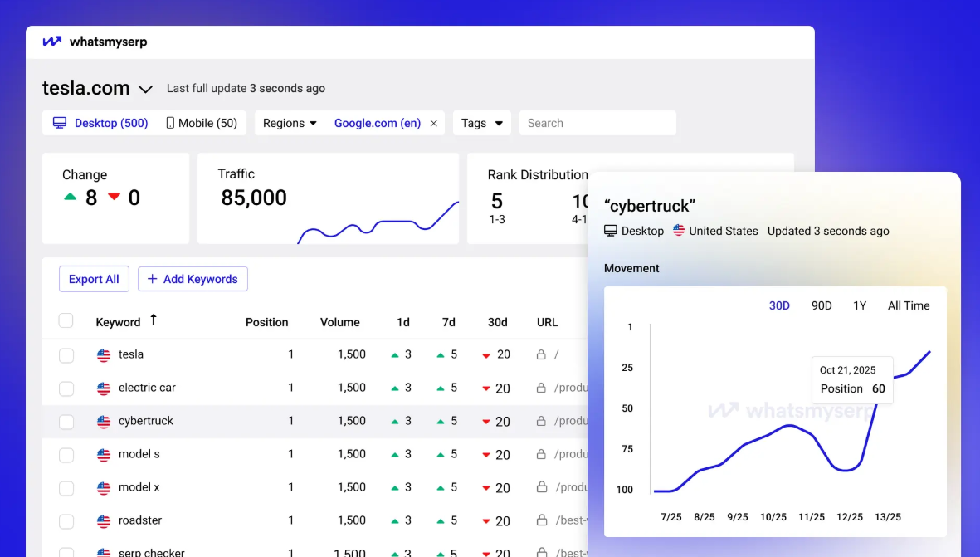The image size is (980, 557).
Task: Click the whatsmyserp logo icon
Action: (52, 42)
